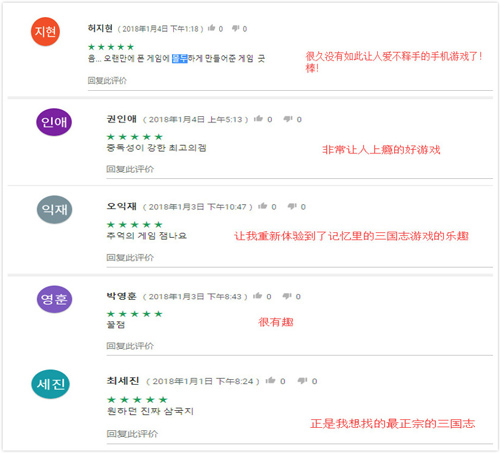Click the reviewer name 박영훈
This screenshot has height=453, width=500.
121,296
